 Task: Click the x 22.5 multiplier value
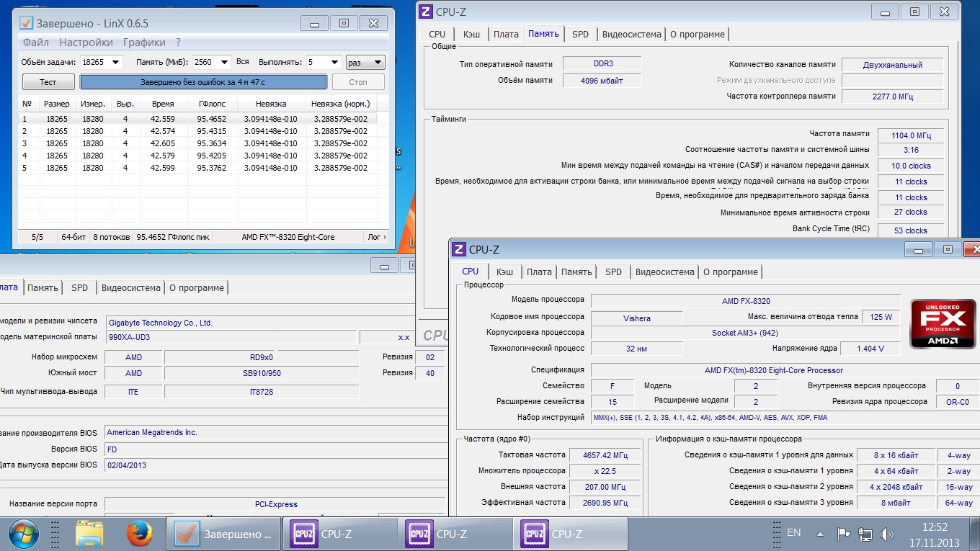coord(605,471)
